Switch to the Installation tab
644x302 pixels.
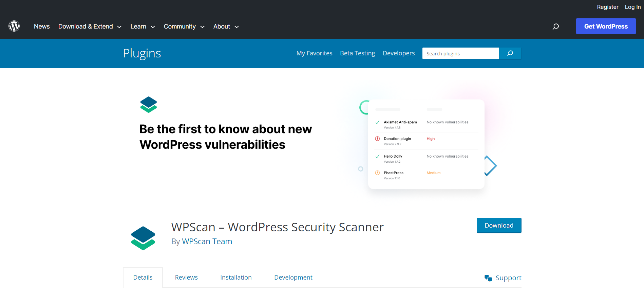pos(236,278)
